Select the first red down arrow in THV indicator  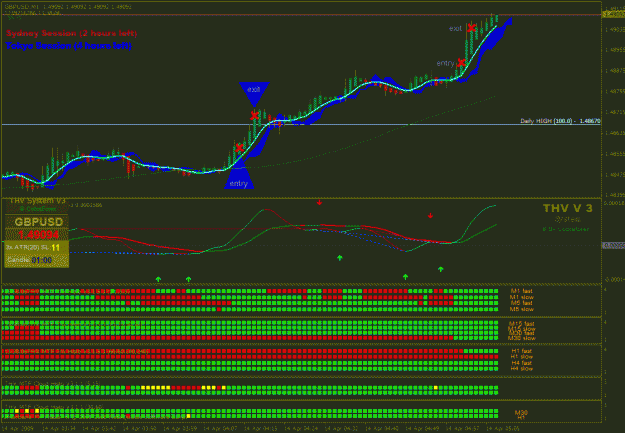(x=319, y=203)
